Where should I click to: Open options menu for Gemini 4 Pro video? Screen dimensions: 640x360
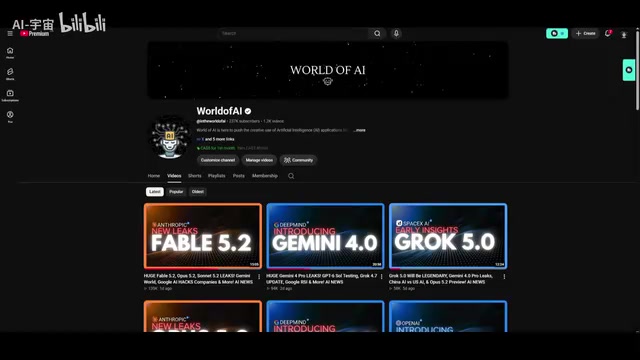point(382,276)
